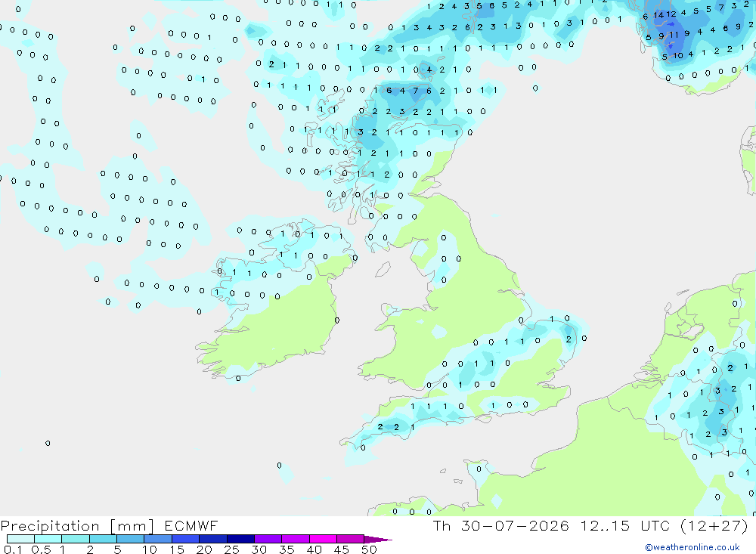The width and height of the screenshot is (756, 554).
Task: Click the 40–45 mm magenta legend swatch
Action: [x=323, y=539]
